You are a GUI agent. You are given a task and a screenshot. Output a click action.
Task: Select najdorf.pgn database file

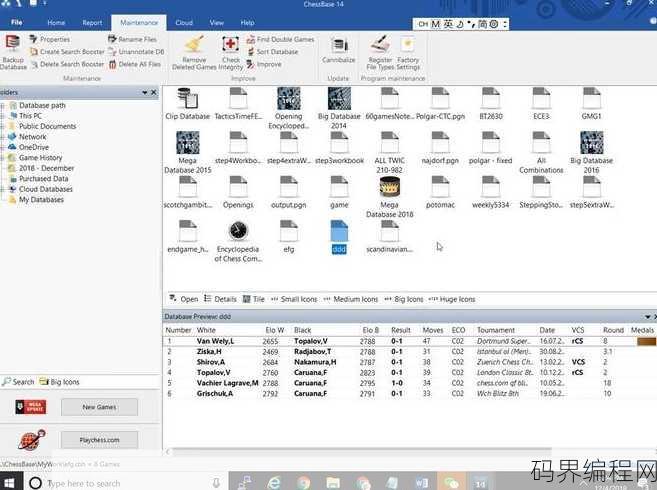[x=440, y=148]
